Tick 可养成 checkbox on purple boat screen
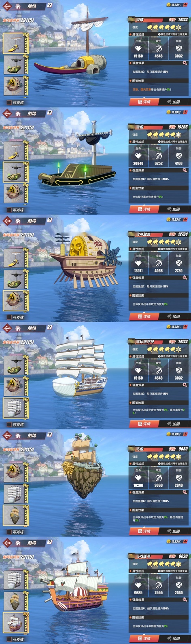 (x=9, y=103)
